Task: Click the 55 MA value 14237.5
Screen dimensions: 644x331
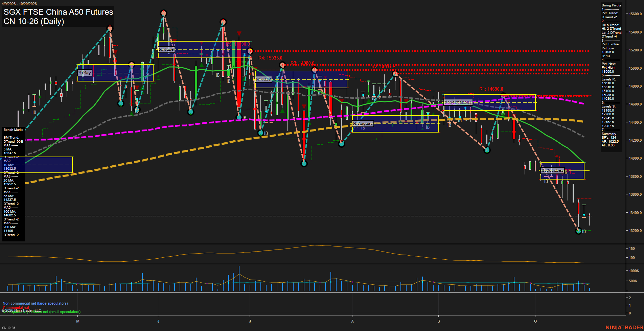Action: 10,200
